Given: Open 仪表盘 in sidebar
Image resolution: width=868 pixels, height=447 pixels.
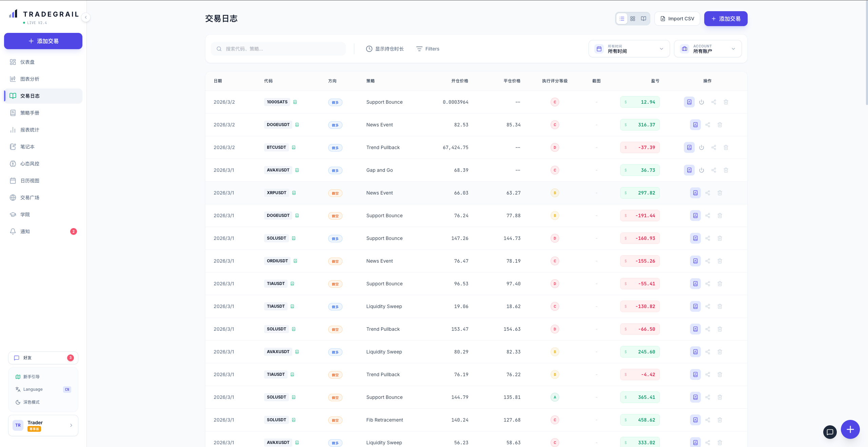Looking at the screenshot, I should (x=27, y=62).
